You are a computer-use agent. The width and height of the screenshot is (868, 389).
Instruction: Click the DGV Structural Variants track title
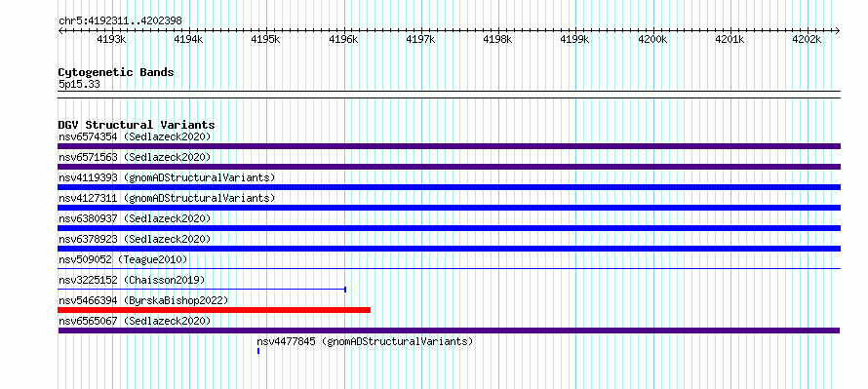click(137, 125)
